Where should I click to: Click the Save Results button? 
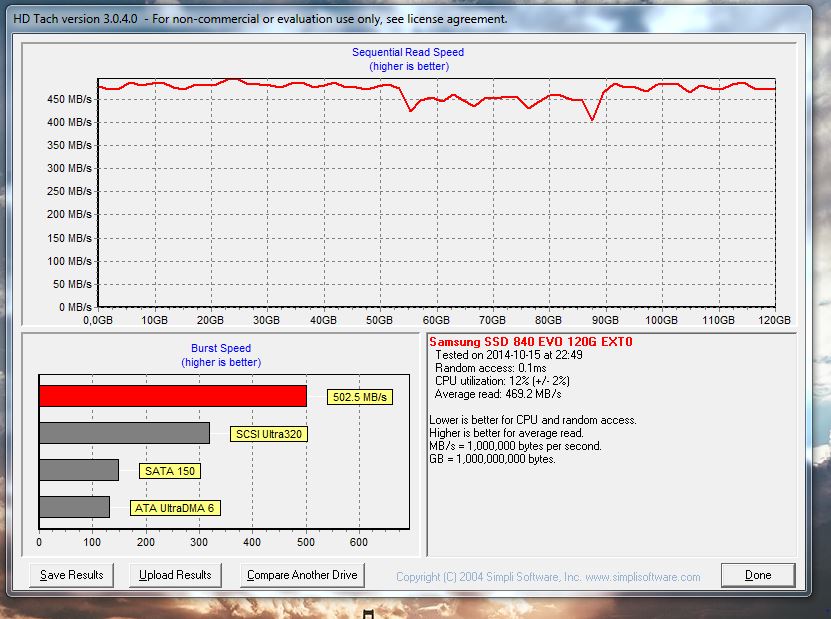pos(72,575)
